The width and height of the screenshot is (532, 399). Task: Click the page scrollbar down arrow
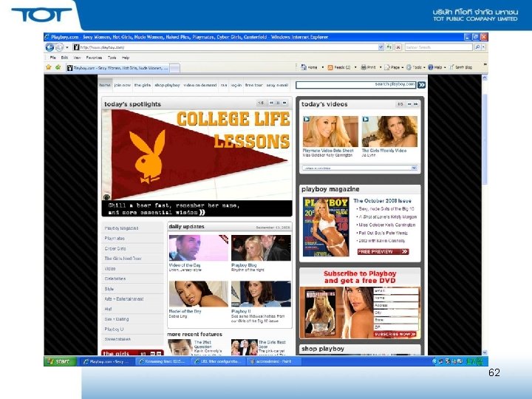[485, 352]
